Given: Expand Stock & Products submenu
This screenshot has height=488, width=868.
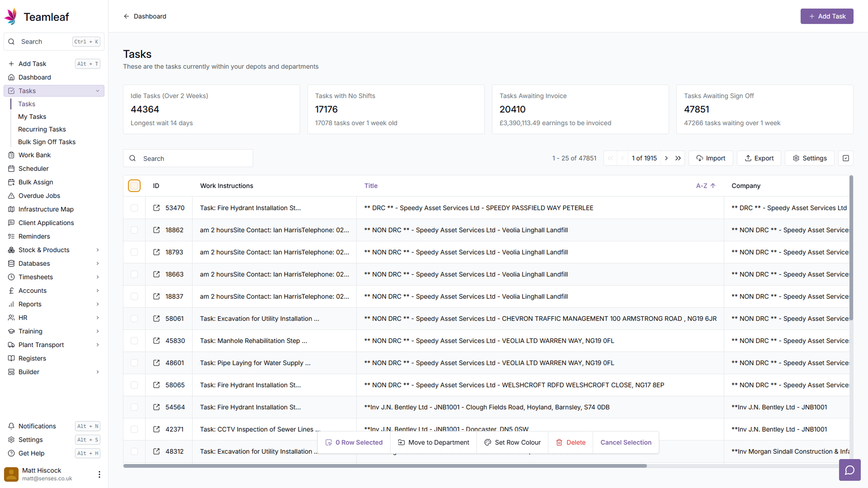Looking at the screenshot, I should pos(98,250).
